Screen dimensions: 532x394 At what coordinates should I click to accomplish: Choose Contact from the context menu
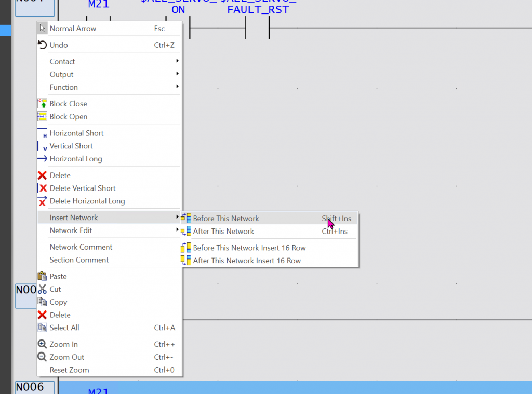coord(109,61)
